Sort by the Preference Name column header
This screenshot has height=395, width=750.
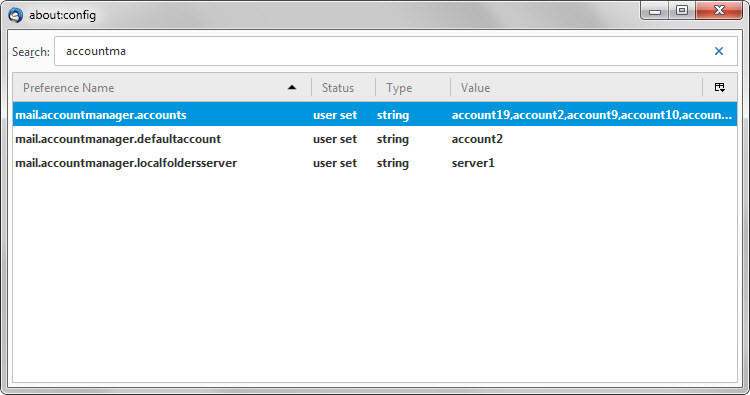click(x=162, y=88)
